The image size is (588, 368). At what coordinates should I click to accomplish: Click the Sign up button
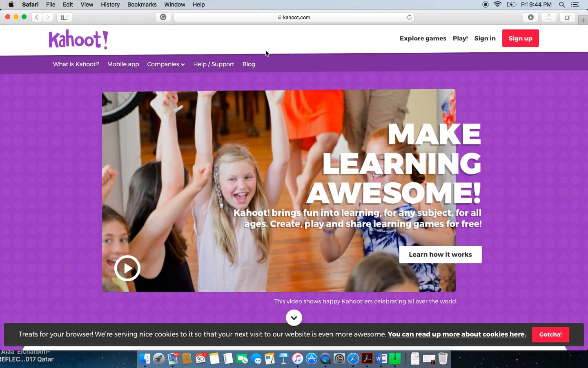pos(520,38)
